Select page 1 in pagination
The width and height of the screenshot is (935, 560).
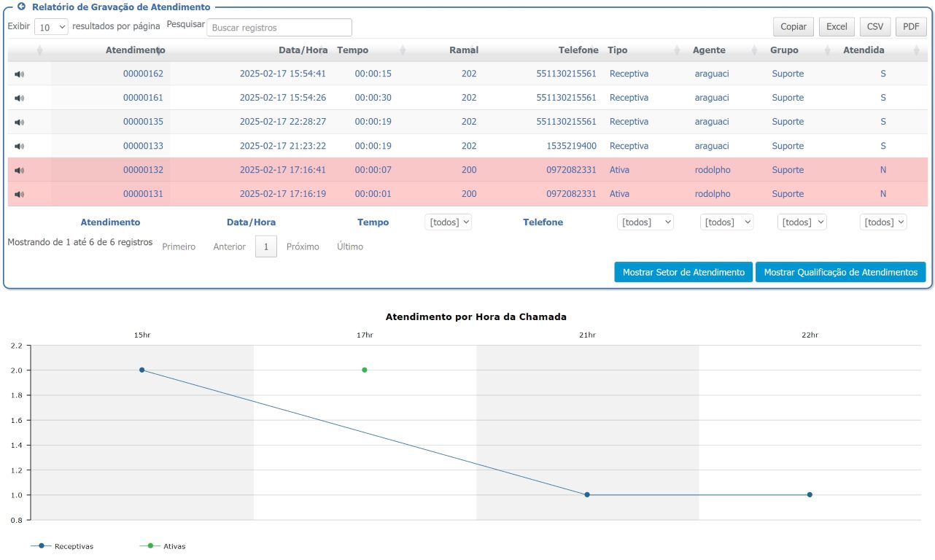[266, 247]
